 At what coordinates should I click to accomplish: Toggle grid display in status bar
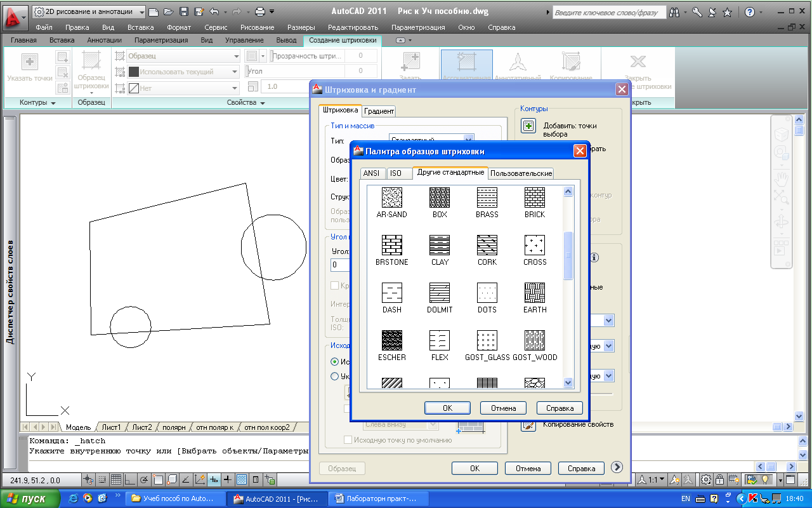[x=116, y=479]
